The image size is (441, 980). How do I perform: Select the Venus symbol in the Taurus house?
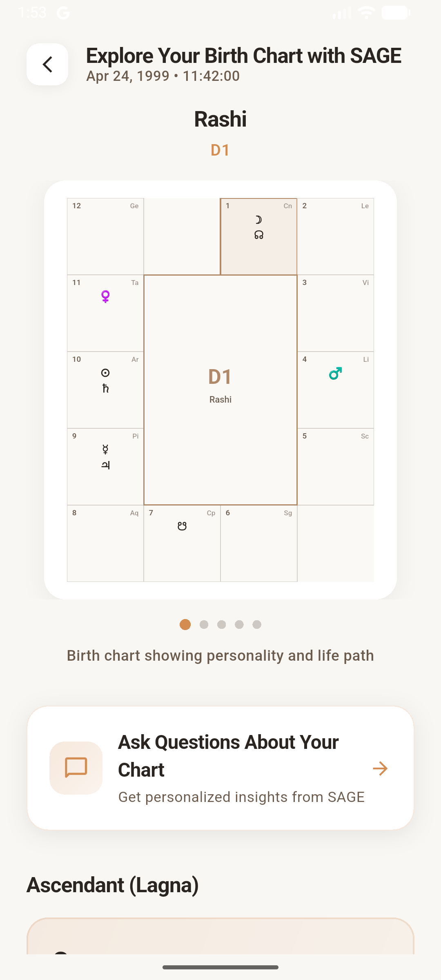click(x=105, y=297)
